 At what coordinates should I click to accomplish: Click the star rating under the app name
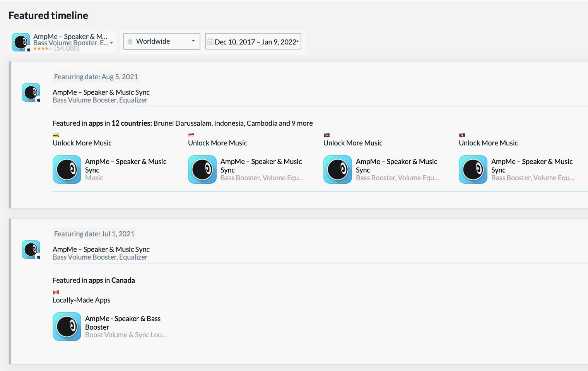(x=43, y=49)
